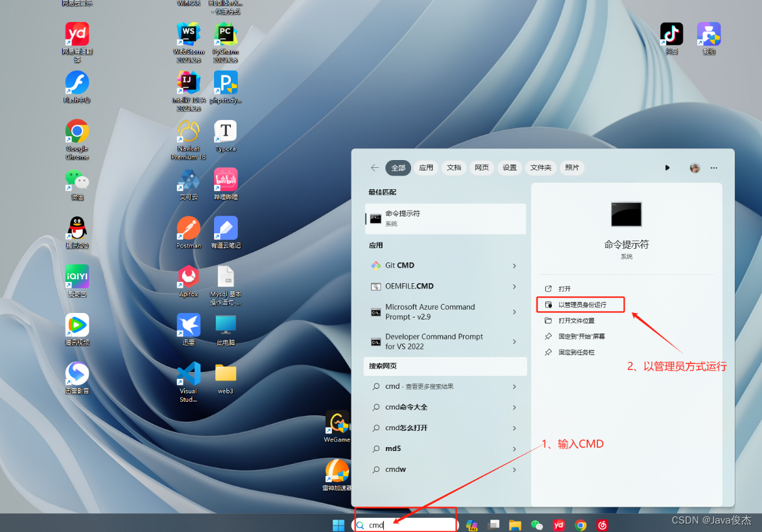Viewport: 762px width, 532px height.
Task: Expand the Git CMD result chevron
Action: [x=513, y=265]
